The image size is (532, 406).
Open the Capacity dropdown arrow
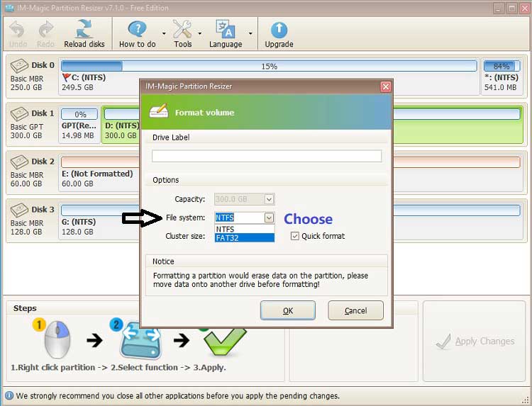point(269,199)
